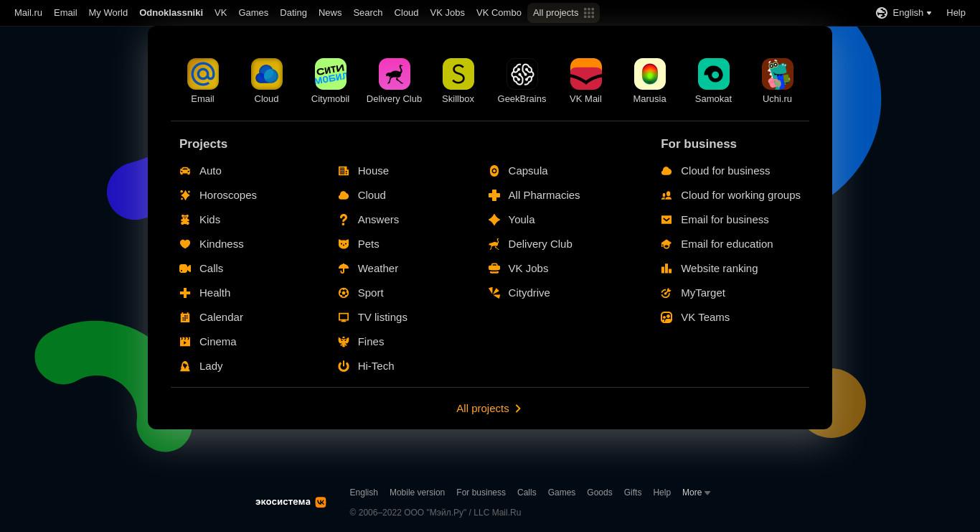980x532 pixels.
Task: Click Mobile version in the footer
Action: [x=417, y=493]
